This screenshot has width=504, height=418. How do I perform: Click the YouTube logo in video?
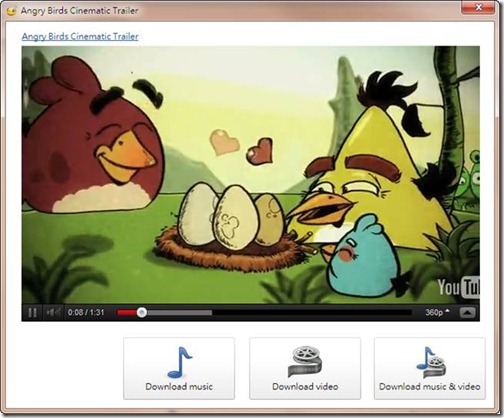(x=459, y=287)
